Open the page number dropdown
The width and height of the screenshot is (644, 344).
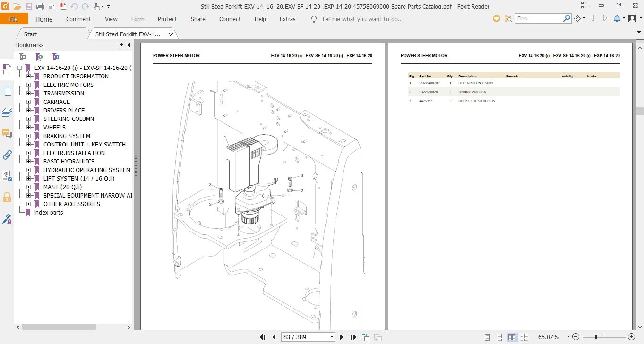(x=333, y=337)
